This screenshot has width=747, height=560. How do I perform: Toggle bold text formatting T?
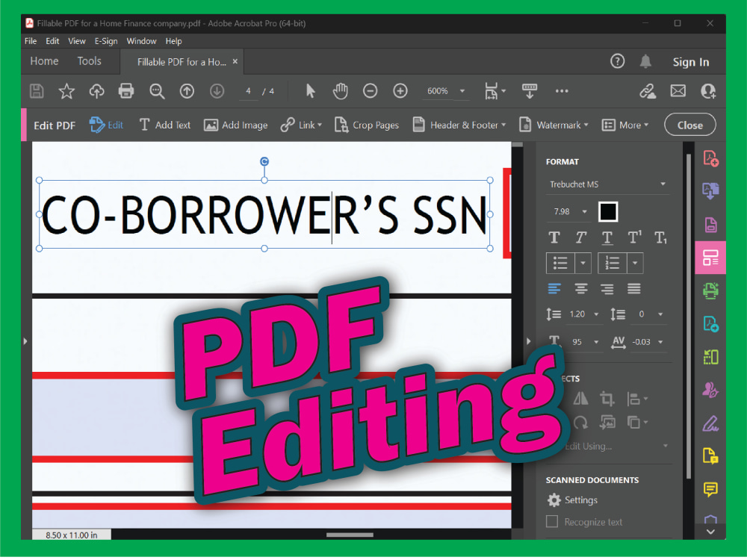point(554,237)
